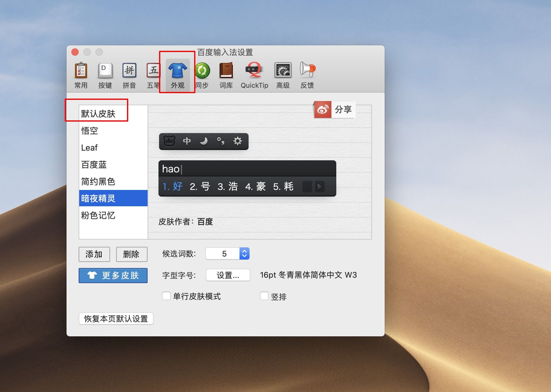
Task: Click the hao input text in preview
Action: (171, 169)
